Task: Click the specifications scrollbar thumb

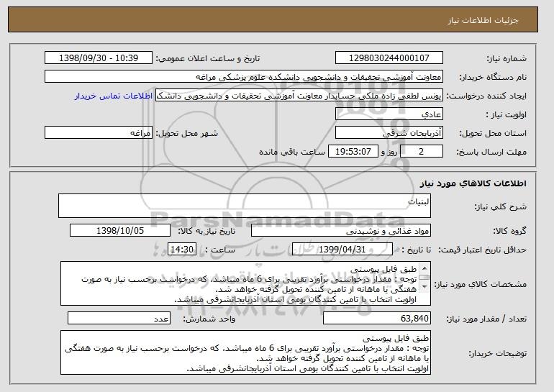Action: click(x=424, y=278)
